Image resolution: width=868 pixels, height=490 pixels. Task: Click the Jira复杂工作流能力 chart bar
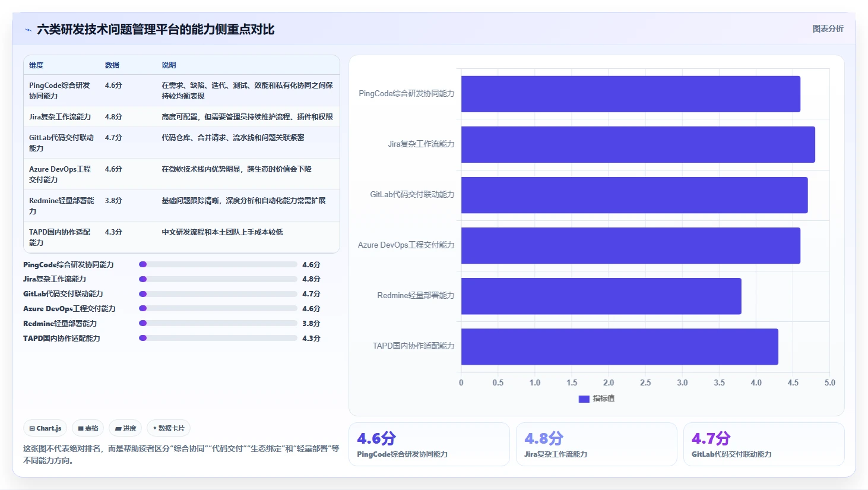tap(638, 144)
